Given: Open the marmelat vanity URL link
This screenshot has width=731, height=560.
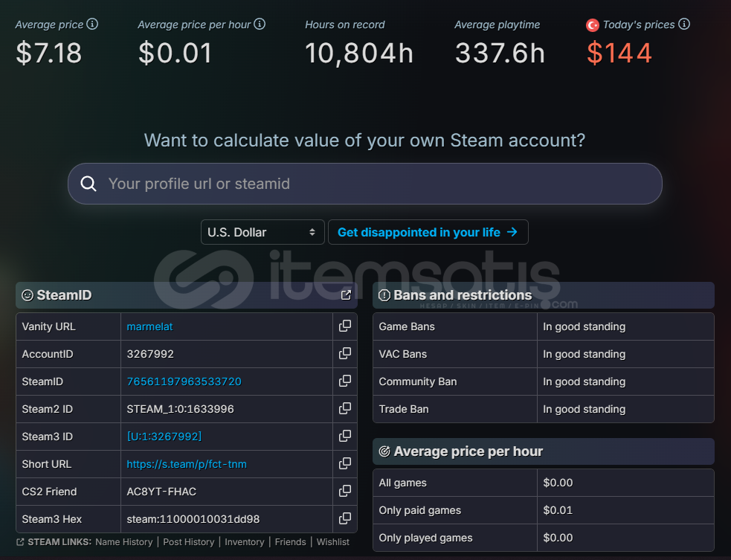Looking at the screenshot, I should [x=149, y=326].
